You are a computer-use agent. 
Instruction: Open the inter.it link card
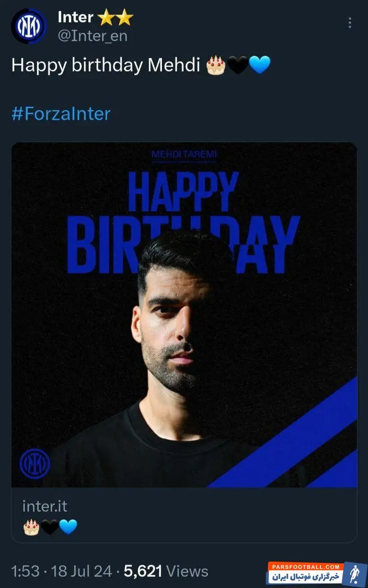[184, 515]
